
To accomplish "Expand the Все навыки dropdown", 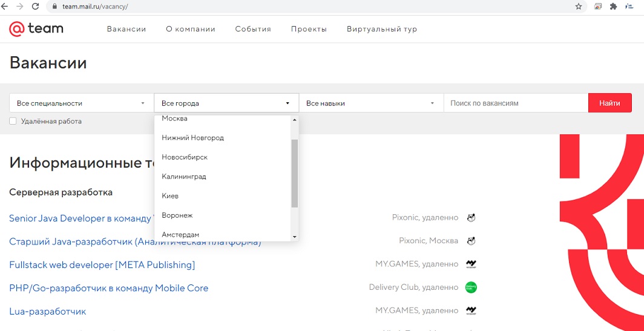I will (x=370, y=103).
